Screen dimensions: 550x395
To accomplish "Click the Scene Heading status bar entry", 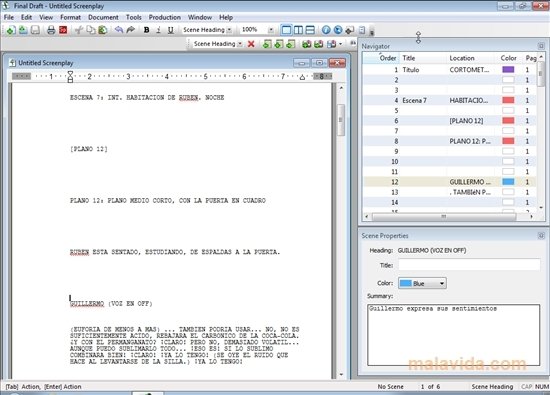I will tap(492, 387).
